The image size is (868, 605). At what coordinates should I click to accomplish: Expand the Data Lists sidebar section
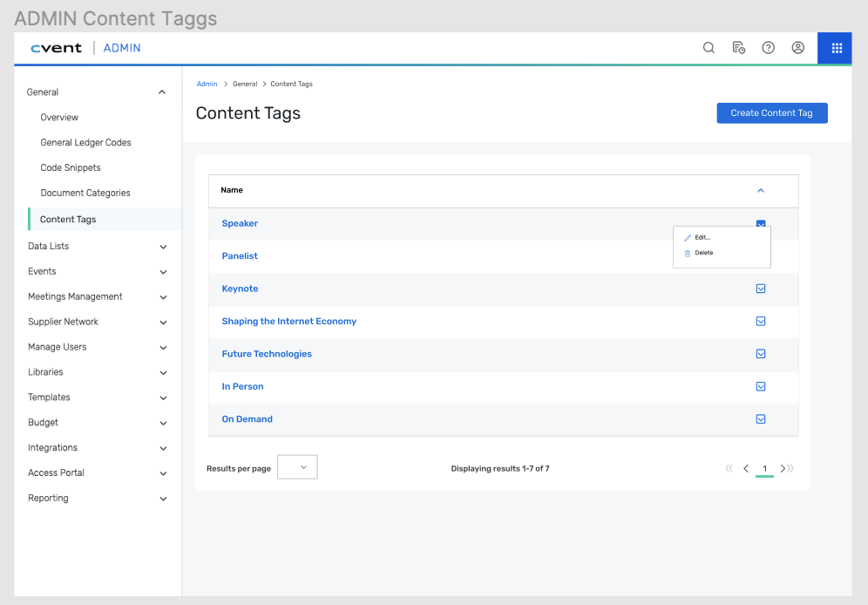point(163,247)
